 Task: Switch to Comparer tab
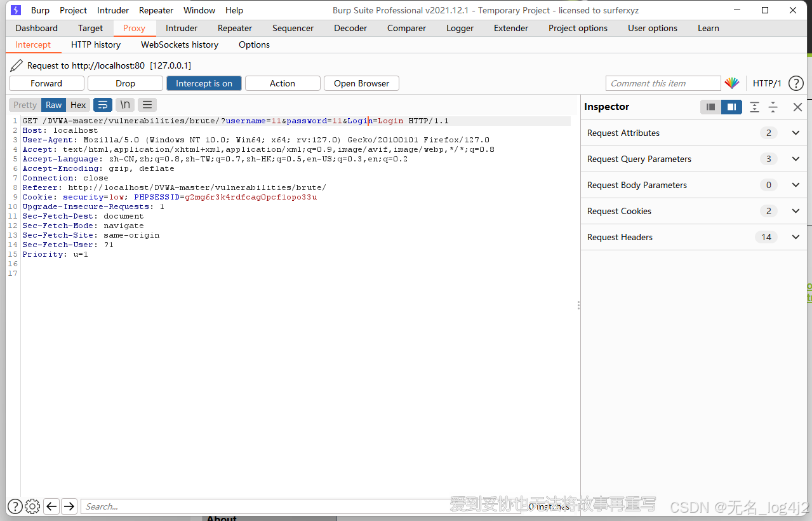pyautogui.click(x=407, y=28)
